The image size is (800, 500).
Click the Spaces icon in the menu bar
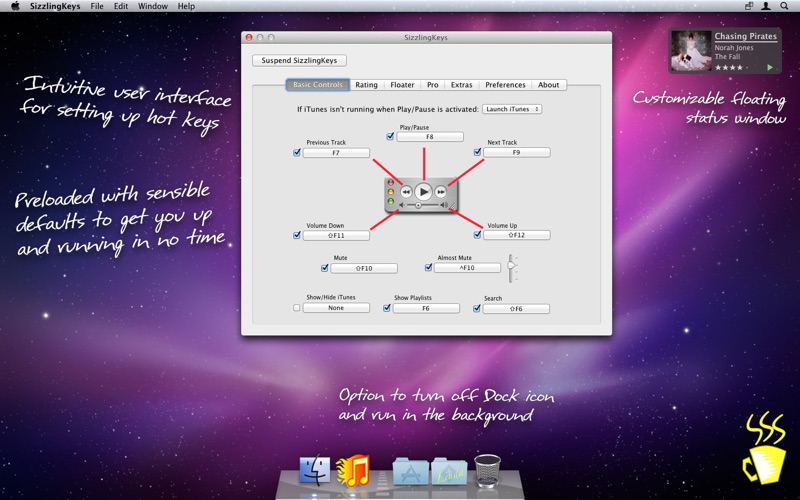pyautogui.click(x=749, y=6)
